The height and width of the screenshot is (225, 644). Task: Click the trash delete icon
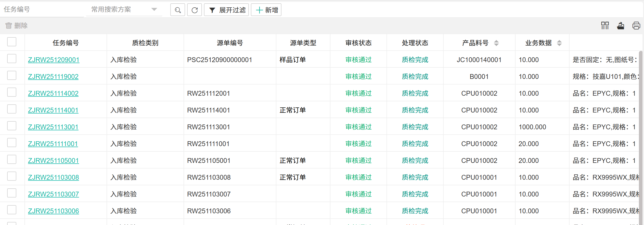point(9,26)
